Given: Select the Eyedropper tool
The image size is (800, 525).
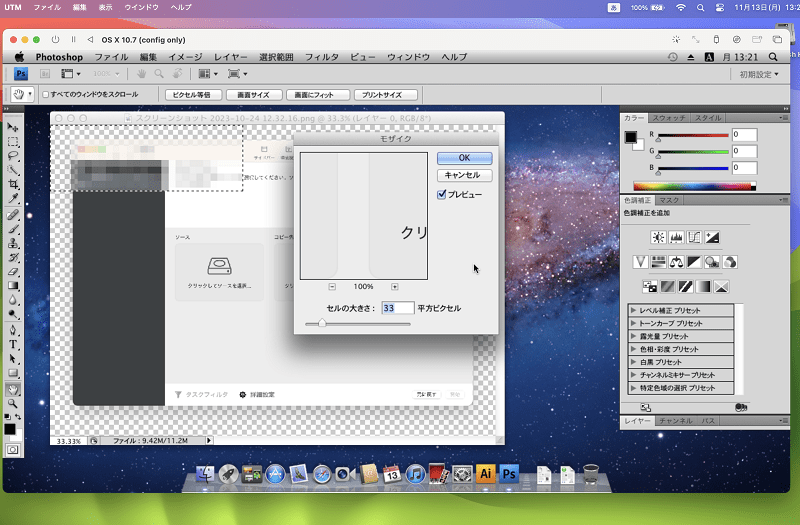Looking at the screenshot, I should pos(13,198).
